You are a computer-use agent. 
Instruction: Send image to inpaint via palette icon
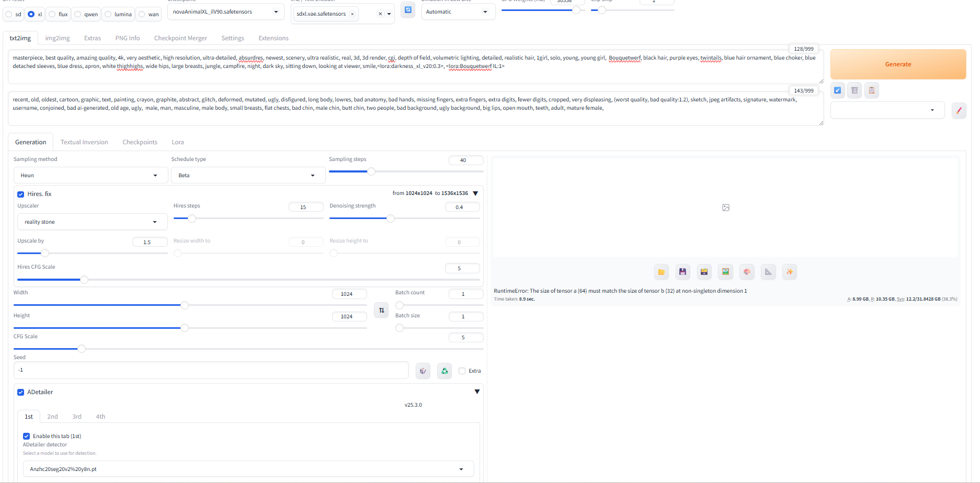coord(747,272)
